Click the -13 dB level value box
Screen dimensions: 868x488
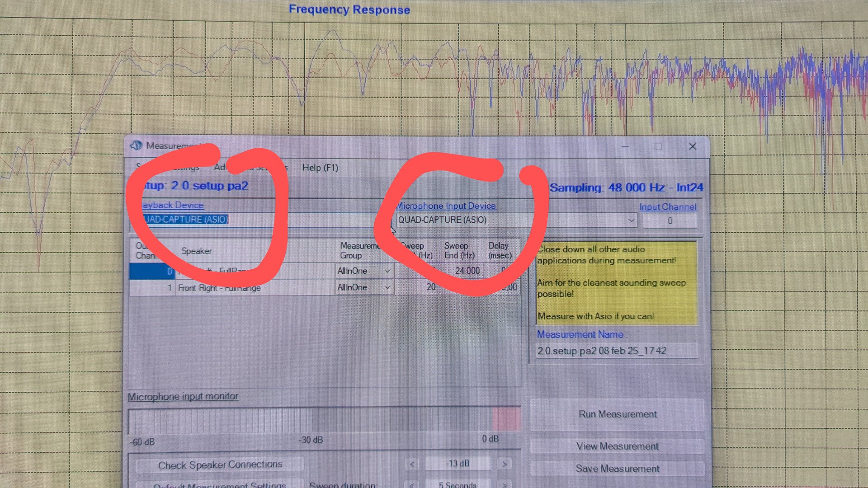tap(458, 464)
